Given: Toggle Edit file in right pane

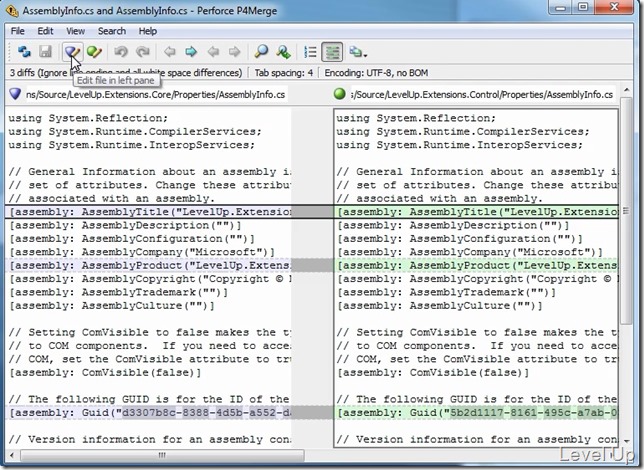Looking at the screenshot, I should (94, 52).
